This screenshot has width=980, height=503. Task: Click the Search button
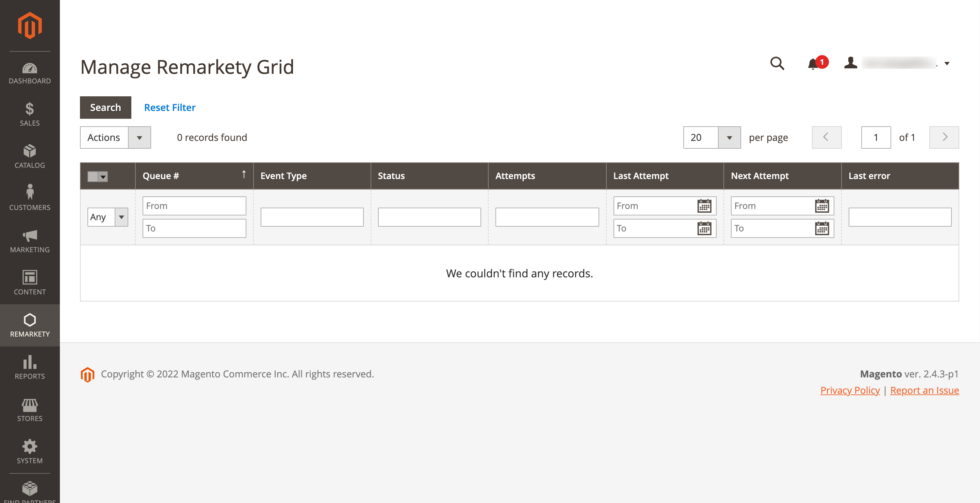[105, 107]
